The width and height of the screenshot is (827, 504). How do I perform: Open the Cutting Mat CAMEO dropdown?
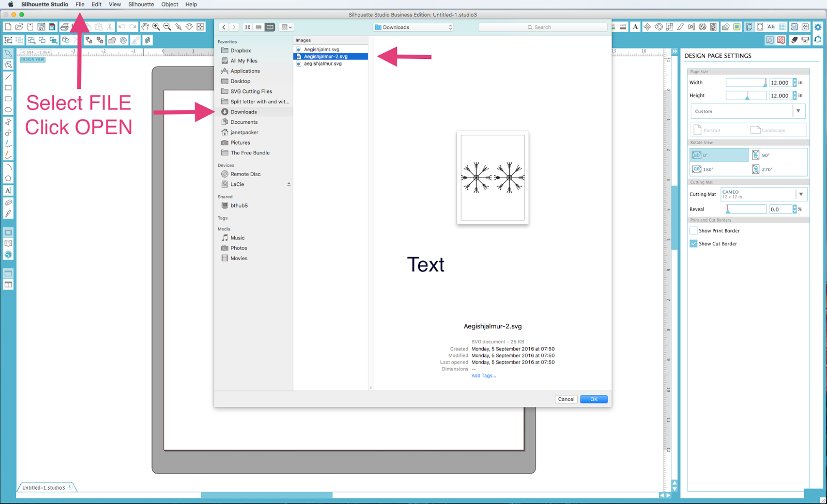point(763,194)
